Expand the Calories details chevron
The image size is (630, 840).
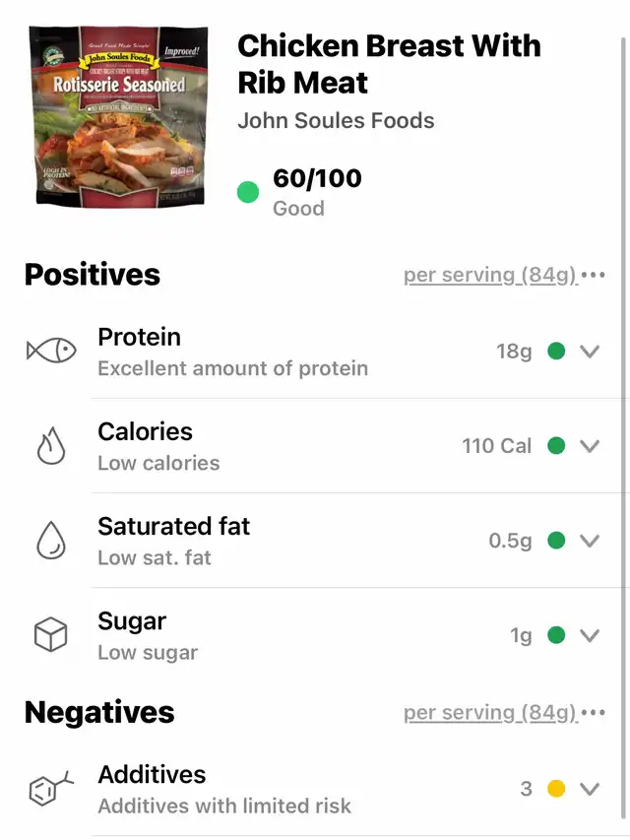(x=590, y=446)
